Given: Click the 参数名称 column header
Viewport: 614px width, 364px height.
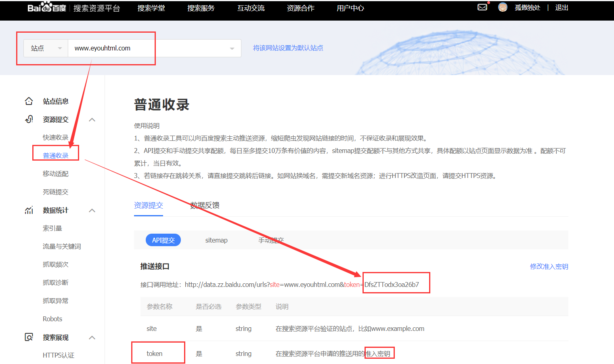Looking at the screenshot, I should 159,307.
